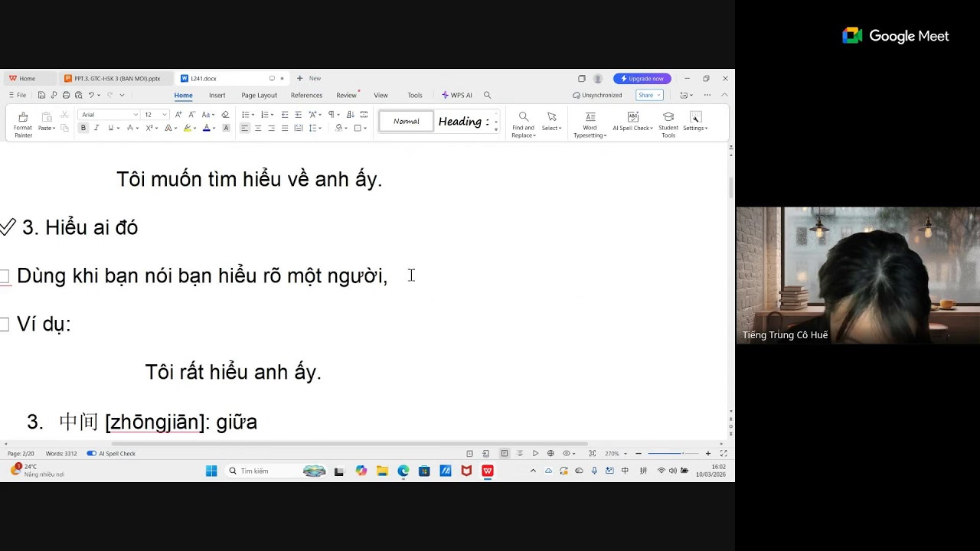This screenshot has height=551, width=980.
Task: Align text right
Action: pos(271,128)
